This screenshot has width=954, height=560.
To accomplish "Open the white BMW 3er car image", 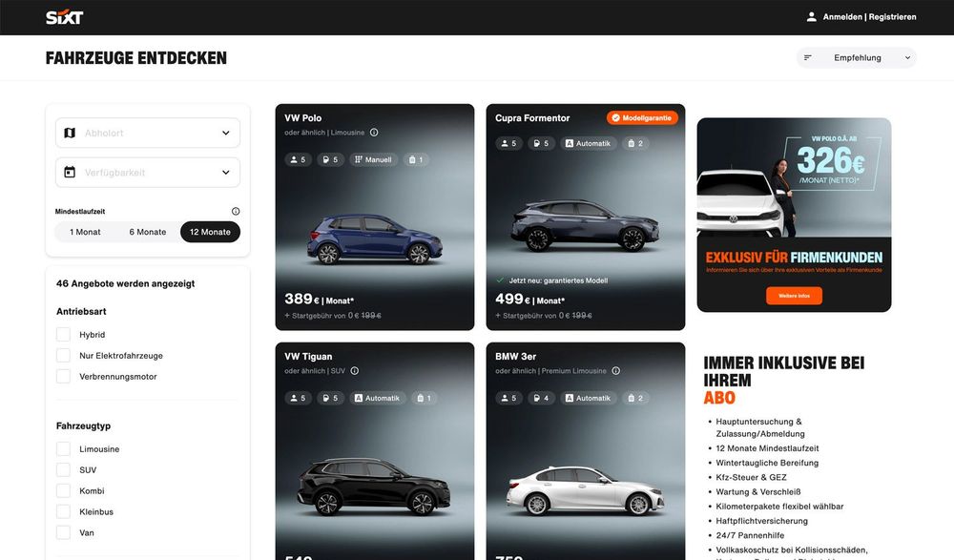I will (x=586, y=490).
